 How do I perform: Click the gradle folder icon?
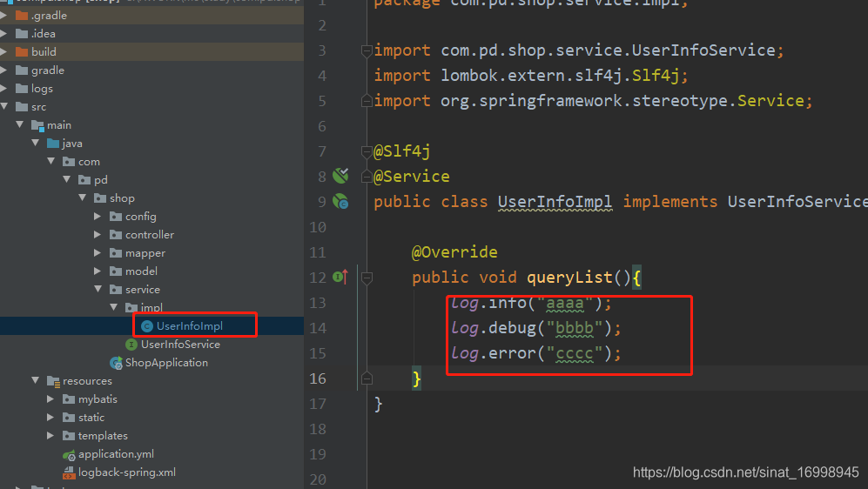coord(22,70)
